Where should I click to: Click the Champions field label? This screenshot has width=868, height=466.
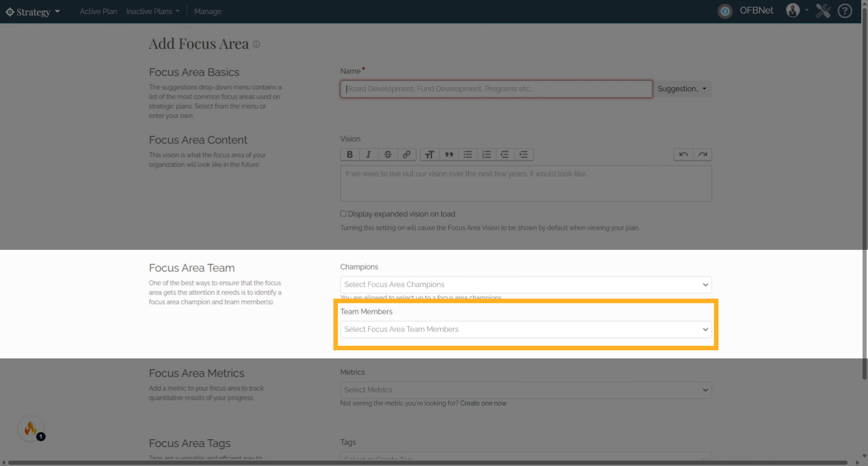click(359, 267)
